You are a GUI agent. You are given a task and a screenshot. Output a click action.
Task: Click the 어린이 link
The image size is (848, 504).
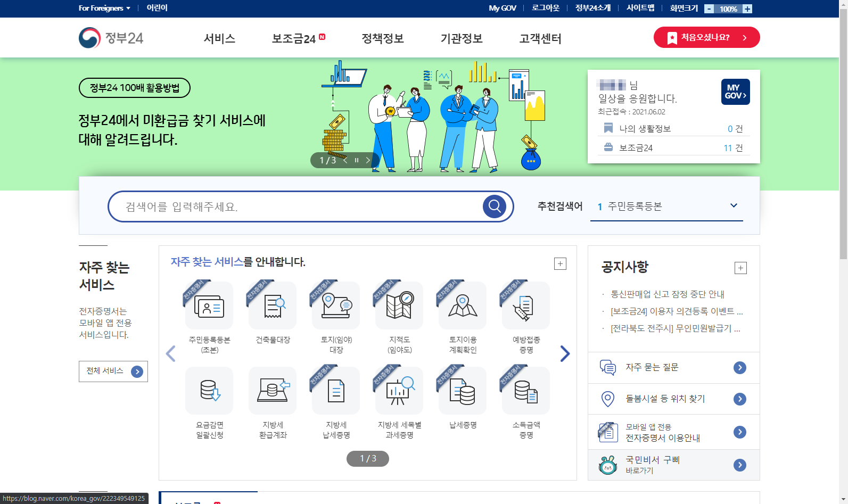tap(157, 8)
